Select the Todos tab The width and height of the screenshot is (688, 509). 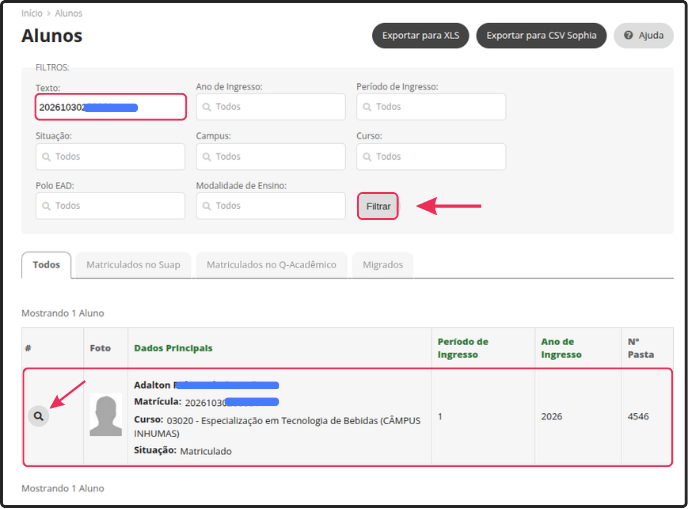(x=46, y=265)
